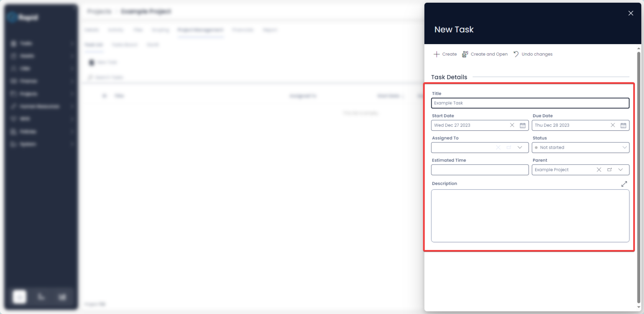Click the Create button
644x314 pixels.
445,54
